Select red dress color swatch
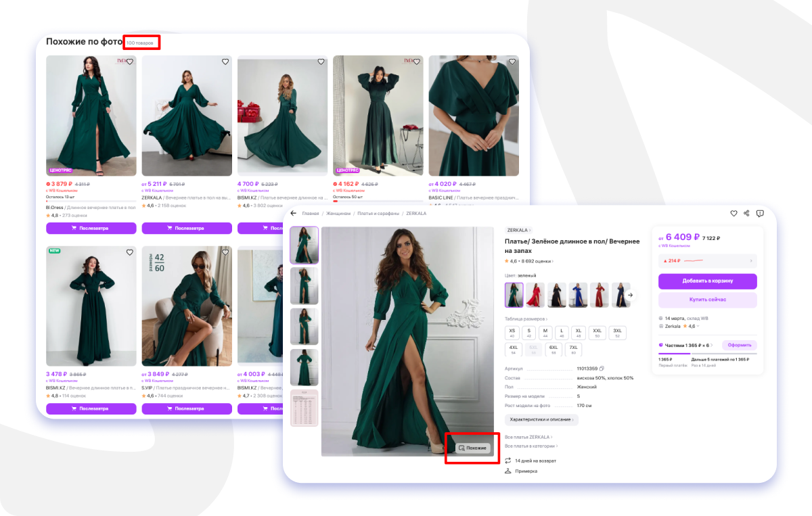812x516 pixels. 535,295
